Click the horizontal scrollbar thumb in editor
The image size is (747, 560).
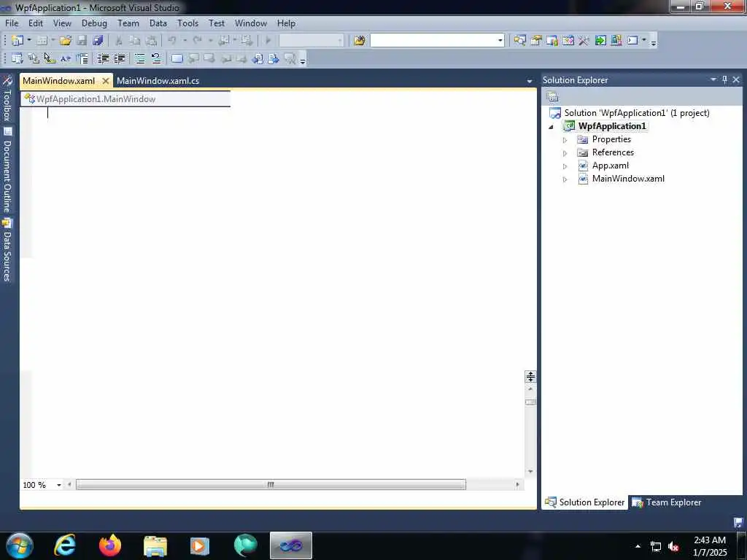(271, 485)
